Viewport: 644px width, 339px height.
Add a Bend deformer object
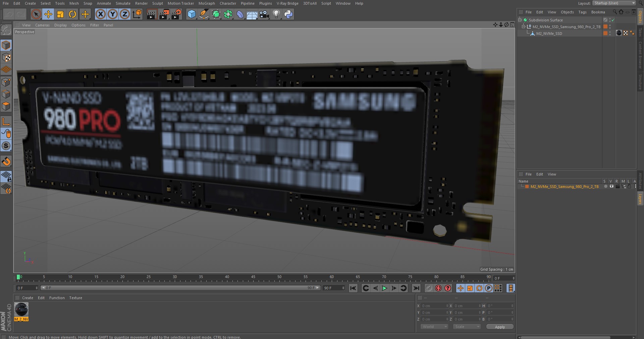pyautogui.click(x=240, y=14)
